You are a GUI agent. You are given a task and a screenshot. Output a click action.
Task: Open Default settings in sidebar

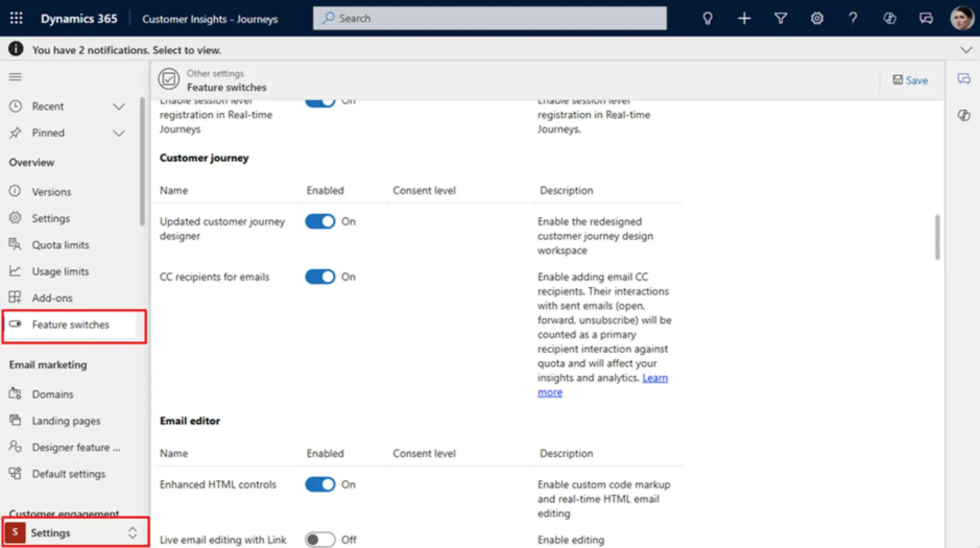point(68,474)
